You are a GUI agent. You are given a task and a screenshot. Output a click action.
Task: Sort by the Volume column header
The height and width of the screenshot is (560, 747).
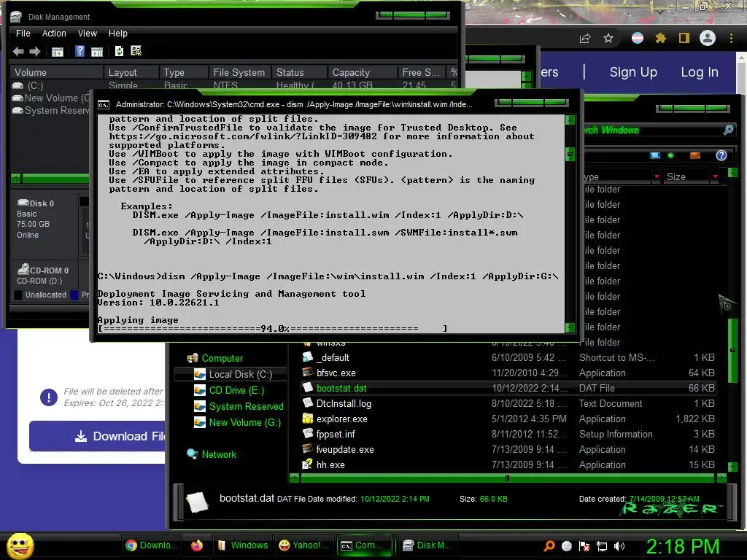[x=57, y=72]
